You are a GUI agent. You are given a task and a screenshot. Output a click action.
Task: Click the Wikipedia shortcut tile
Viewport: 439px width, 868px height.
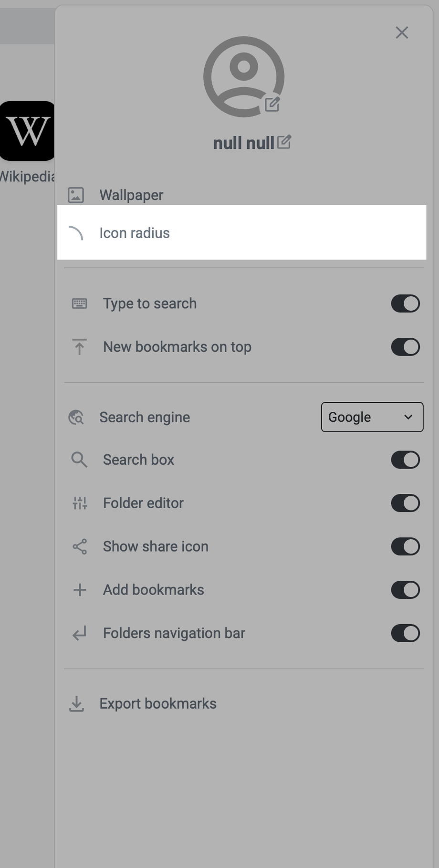27,131
